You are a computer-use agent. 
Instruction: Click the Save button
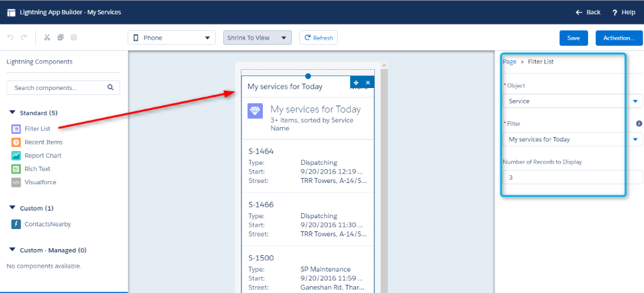(x=574, y=38)
